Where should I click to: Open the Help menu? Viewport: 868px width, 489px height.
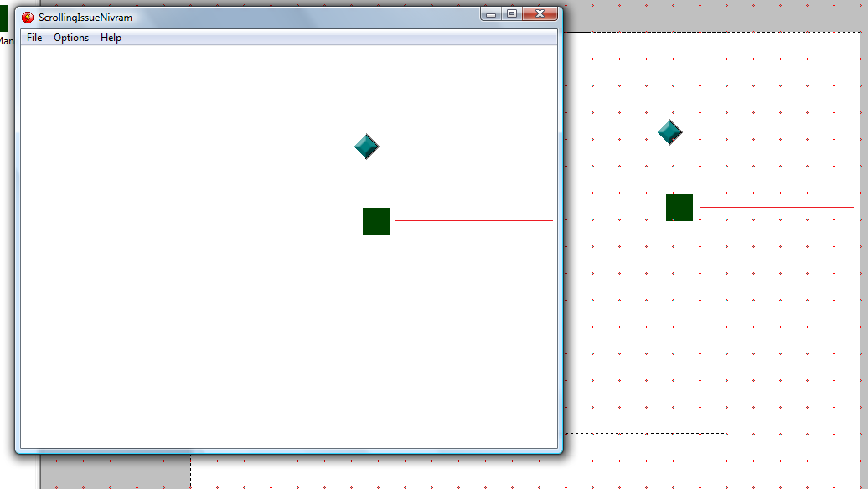tap(111, 38)
